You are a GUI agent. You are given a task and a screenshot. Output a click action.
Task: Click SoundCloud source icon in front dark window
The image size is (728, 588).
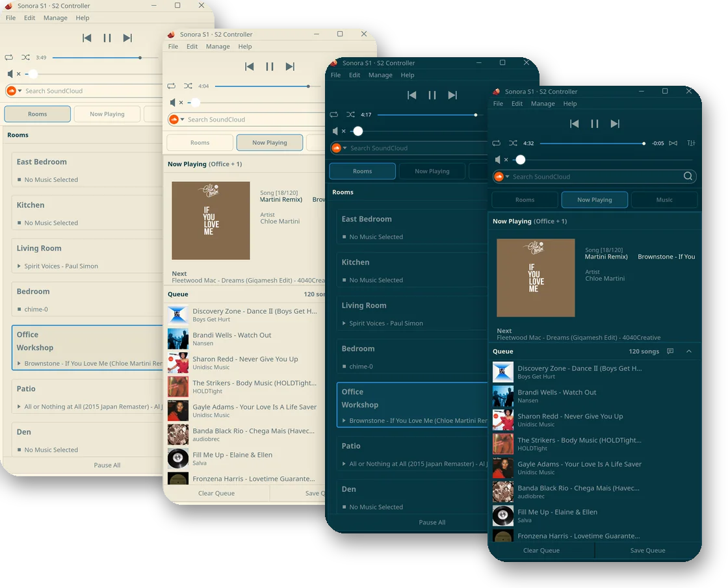[x=499, y=176]
